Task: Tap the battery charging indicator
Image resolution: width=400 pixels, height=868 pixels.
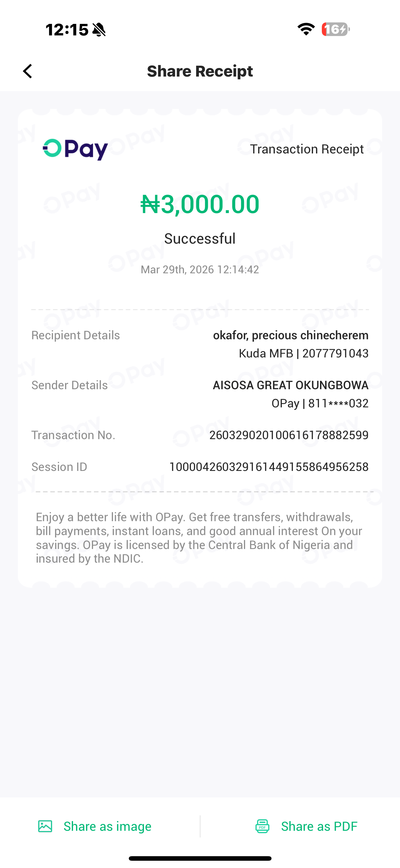Action: [x=335, y=29]
